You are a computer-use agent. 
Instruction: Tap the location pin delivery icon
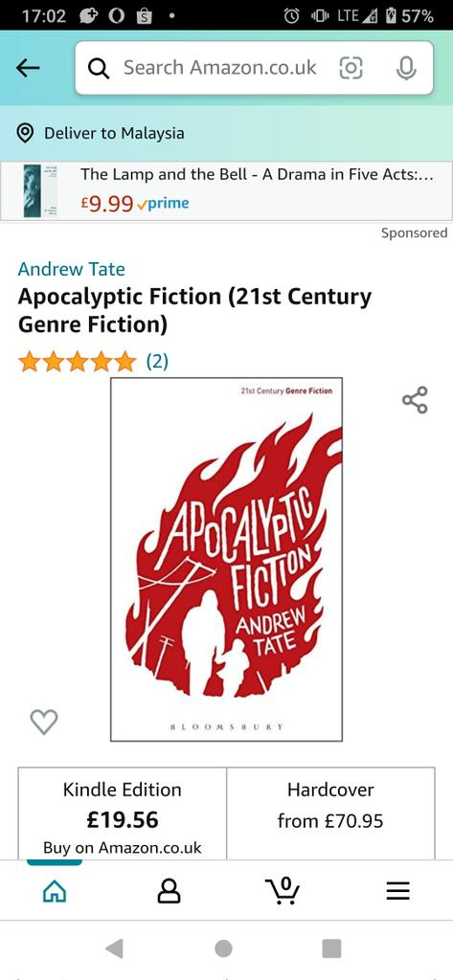[x=25, y=133]
